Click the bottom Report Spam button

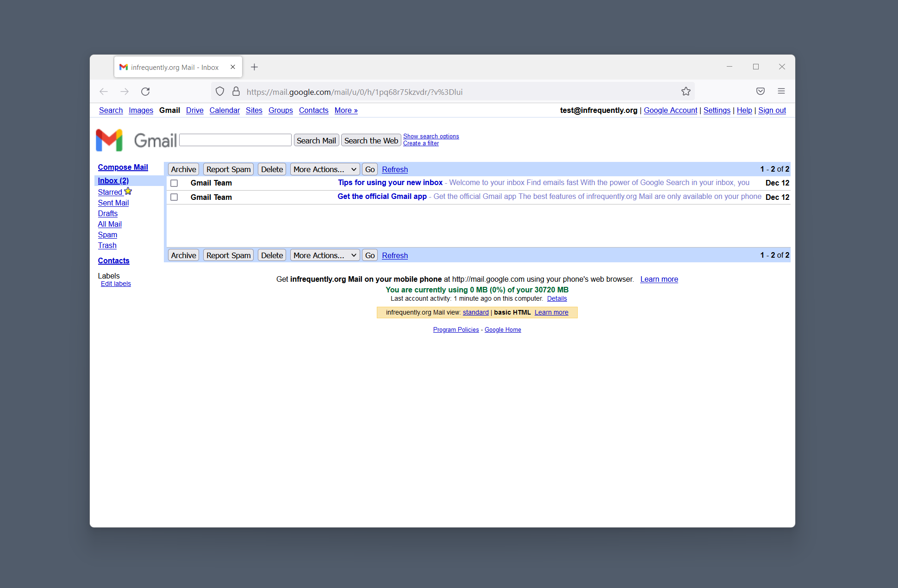[228, 255]
